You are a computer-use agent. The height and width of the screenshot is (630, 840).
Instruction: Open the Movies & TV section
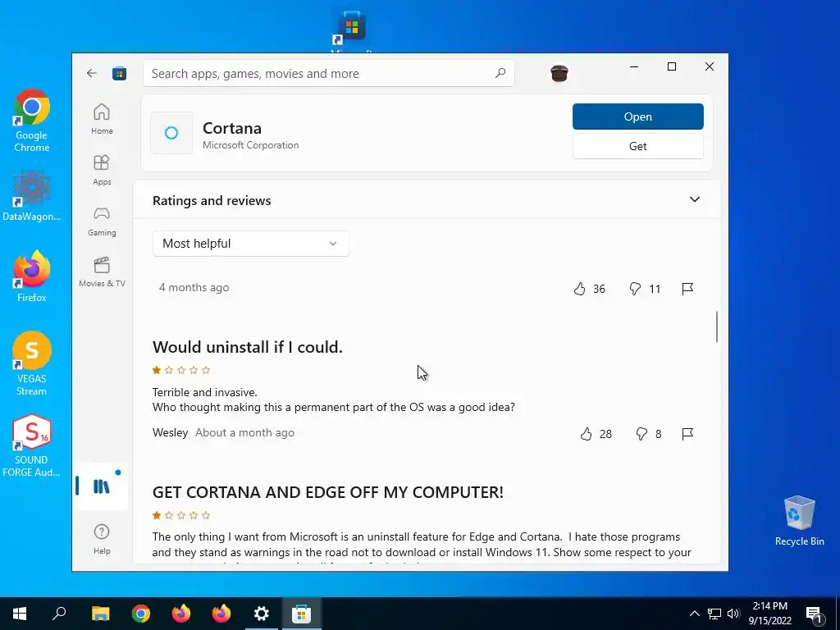[x=102, y=272]
